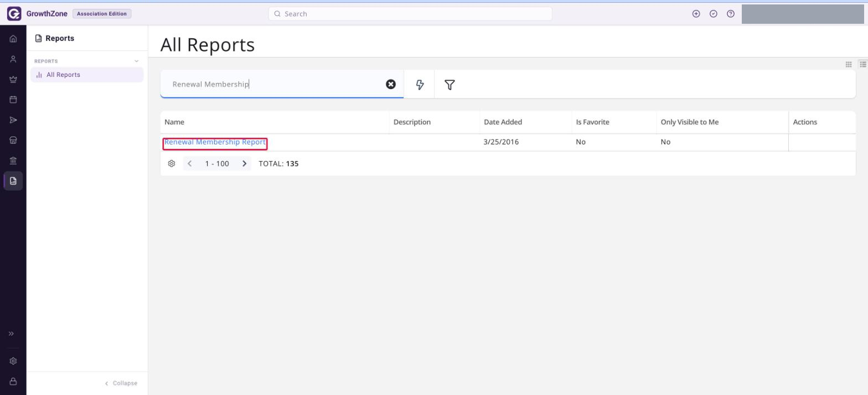The image size is (868, 395).
Task: Click the TOTAL: 135 count
Action: tap(278, 164)
